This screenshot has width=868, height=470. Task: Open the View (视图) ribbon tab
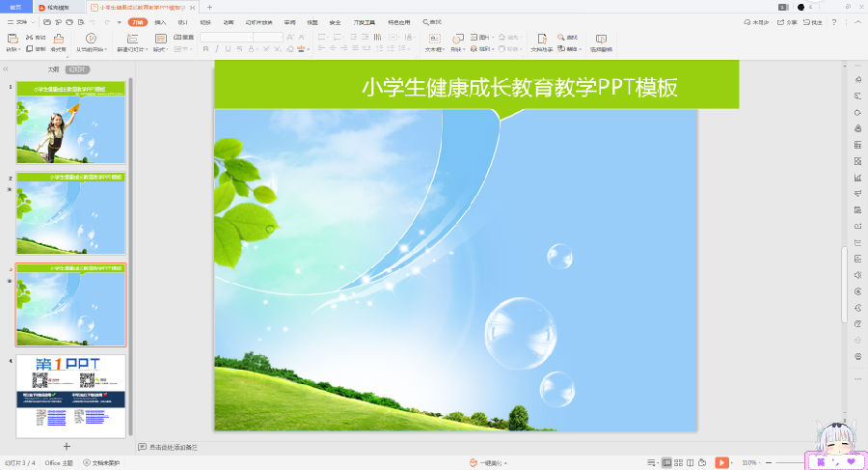[312, 22]
